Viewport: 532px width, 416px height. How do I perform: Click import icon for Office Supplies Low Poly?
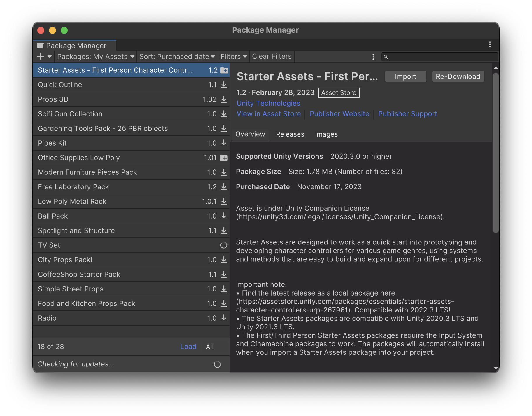coord(224,158)
